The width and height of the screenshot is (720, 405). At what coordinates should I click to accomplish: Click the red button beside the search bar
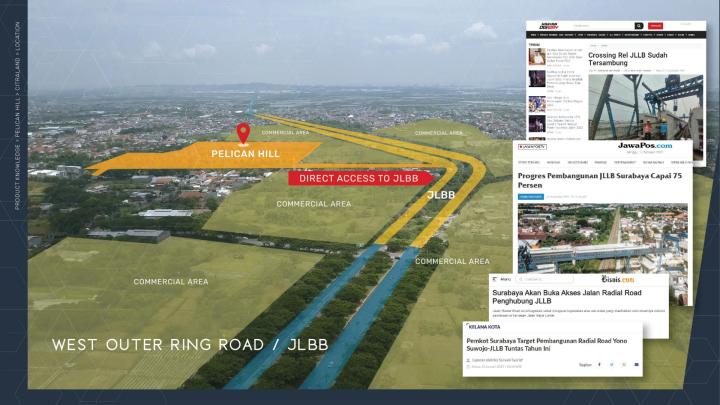click(x=656, y=26)
